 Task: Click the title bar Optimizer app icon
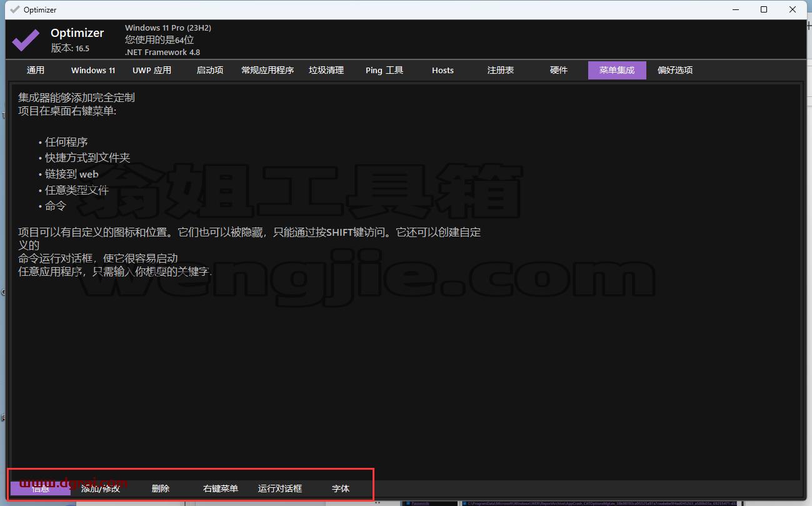14,9
